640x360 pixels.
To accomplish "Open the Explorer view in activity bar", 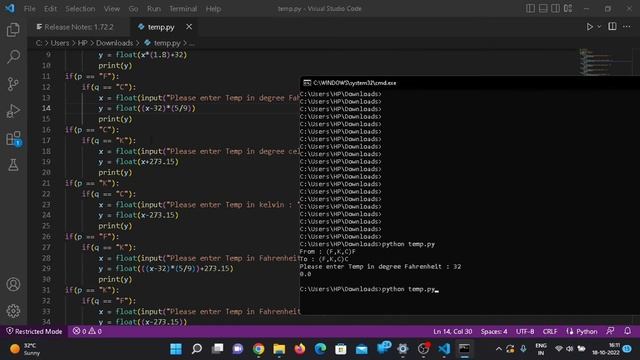I will (x=13, y=29).
